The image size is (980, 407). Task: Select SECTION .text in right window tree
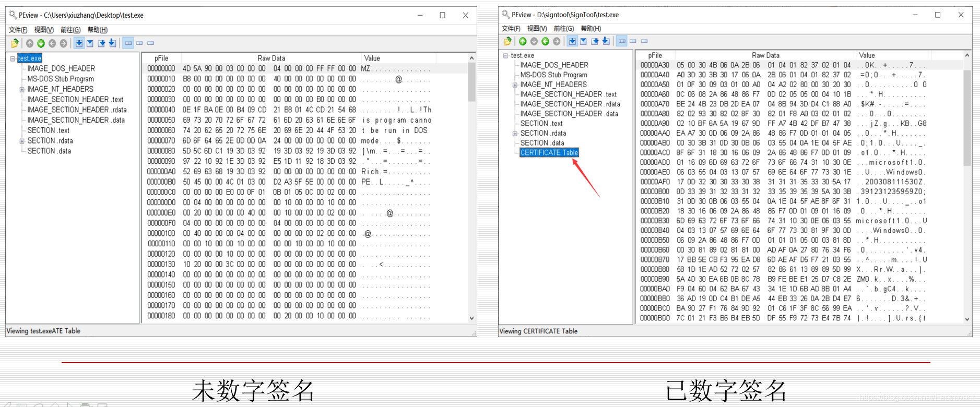click(541, 124)
